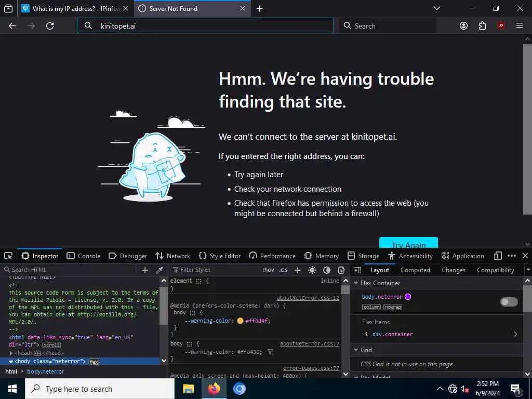Click the flex badge on body node
Viewport: 532px width, 399px height.
[x=94, y=362]
